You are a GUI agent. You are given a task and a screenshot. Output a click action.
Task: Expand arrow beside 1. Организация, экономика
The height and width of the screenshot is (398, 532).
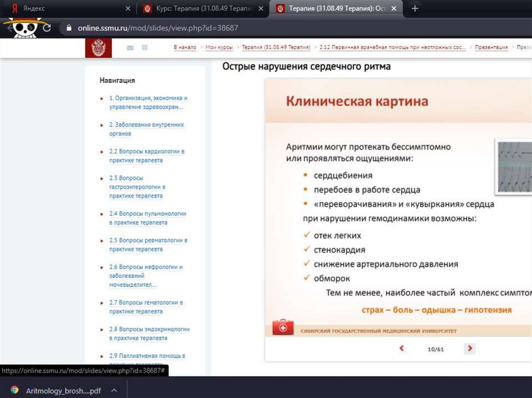(x=101, y=99)
